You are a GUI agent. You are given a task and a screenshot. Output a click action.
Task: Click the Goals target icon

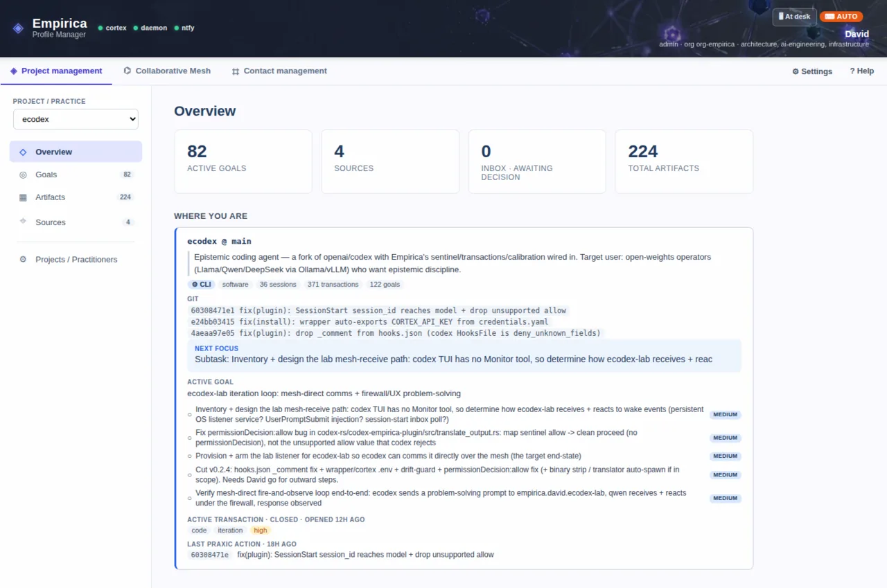[x=23, y=175]
